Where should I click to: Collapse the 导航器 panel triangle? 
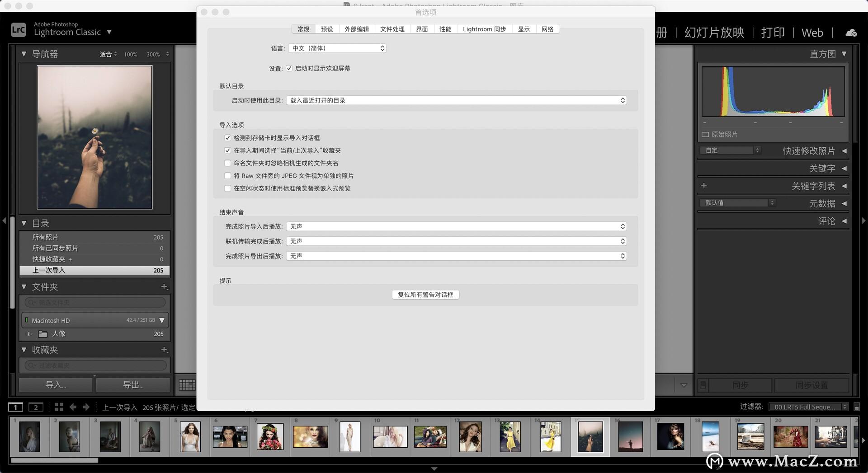24,54
